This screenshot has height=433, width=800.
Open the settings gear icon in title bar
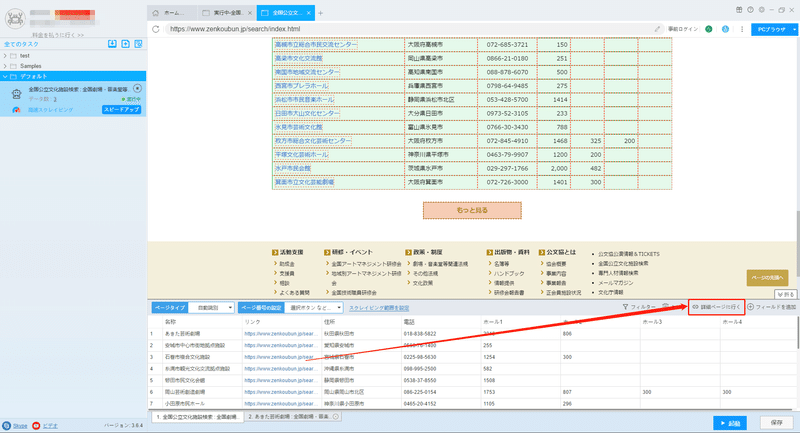pyautogui.click(x=762, y=10)
